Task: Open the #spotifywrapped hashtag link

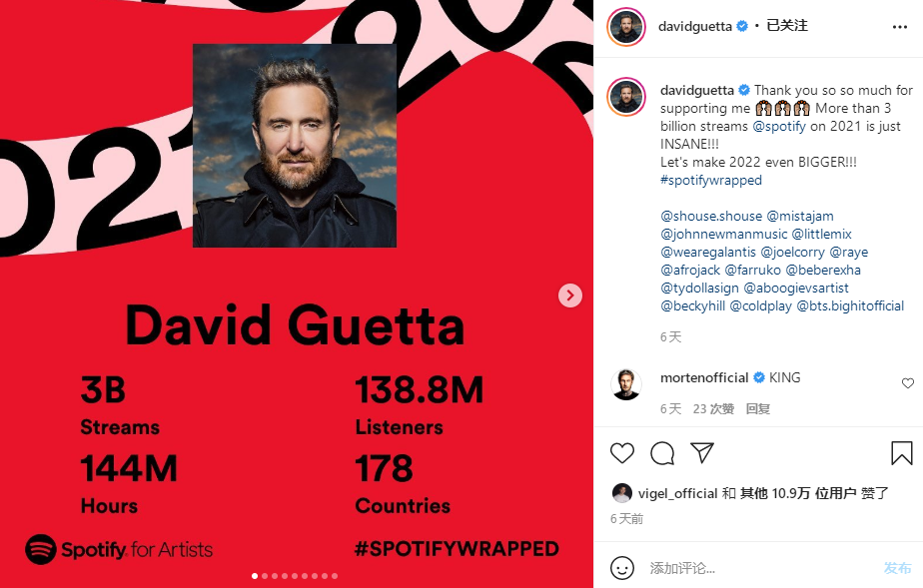Action: click(x=711, y=180)
